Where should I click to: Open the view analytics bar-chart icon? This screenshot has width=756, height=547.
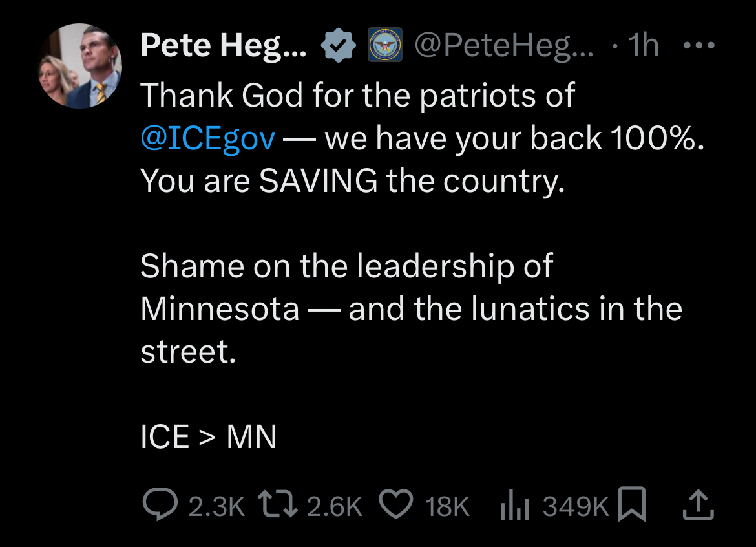[515, 506]
